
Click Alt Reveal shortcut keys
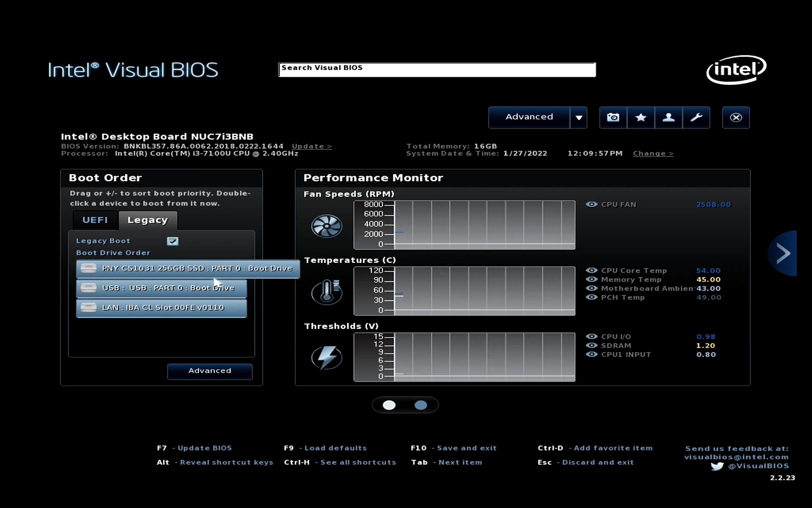[x=215, y=462]
